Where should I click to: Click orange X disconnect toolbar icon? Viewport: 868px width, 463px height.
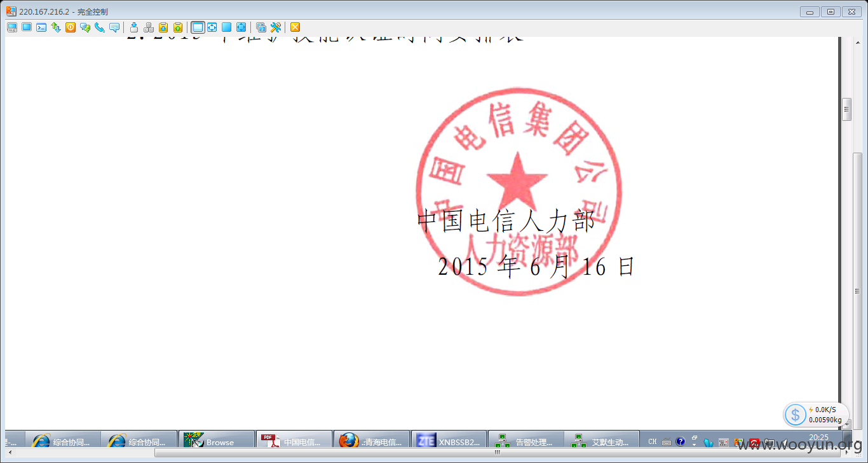(x=295, y=27)
